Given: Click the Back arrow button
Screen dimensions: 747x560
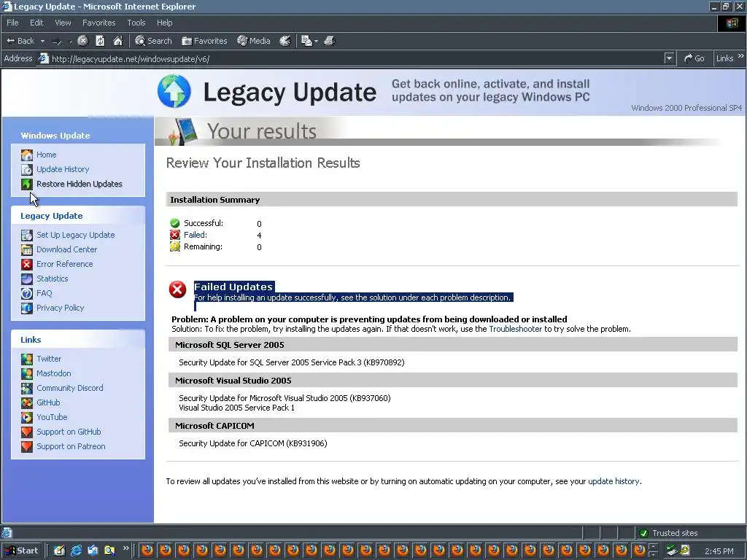Looking at the screenshot, I should [20, 41].
